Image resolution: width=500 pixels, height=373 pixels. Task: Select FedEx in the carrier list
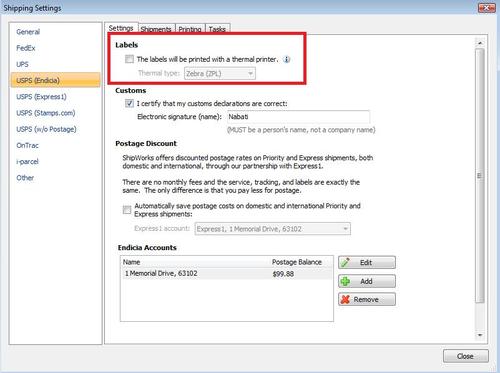pos(26,48)
